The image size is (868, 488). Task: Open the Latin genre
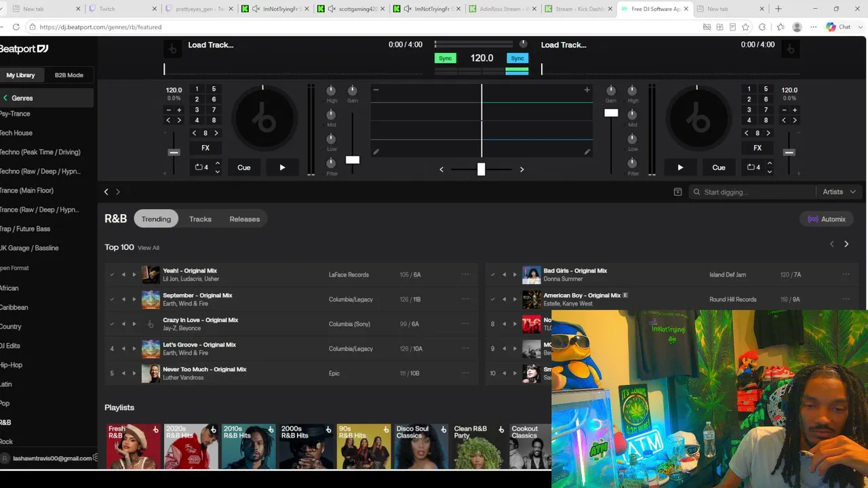point(6,384)
